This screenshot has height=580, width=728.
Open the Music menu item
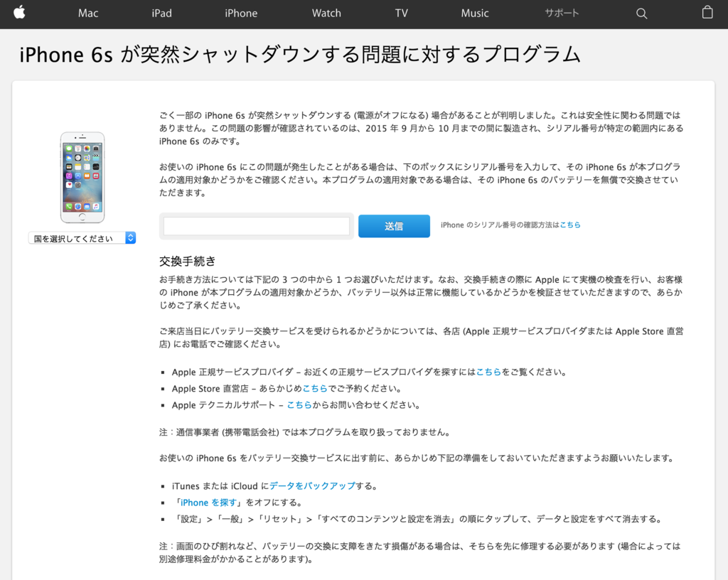click(x=474, y=13)
